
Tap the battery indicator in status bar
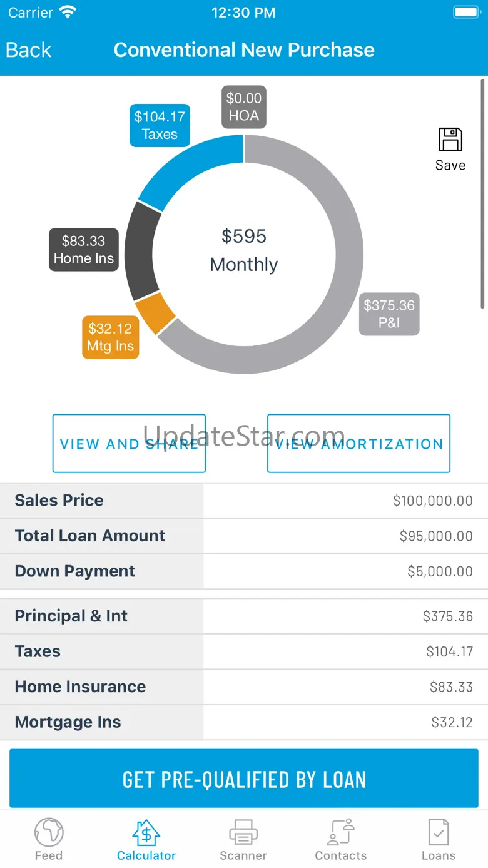click(466, 13)
